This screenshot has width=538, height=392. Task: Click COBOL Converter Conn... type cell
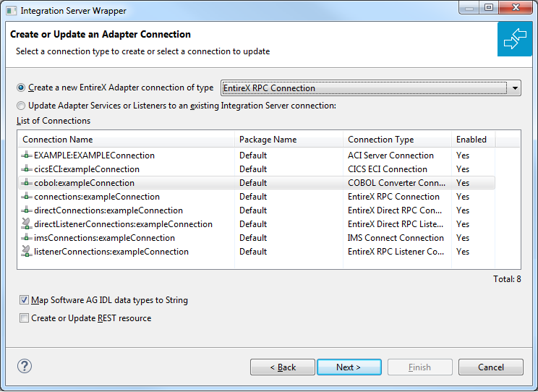(x=397, y=183)
